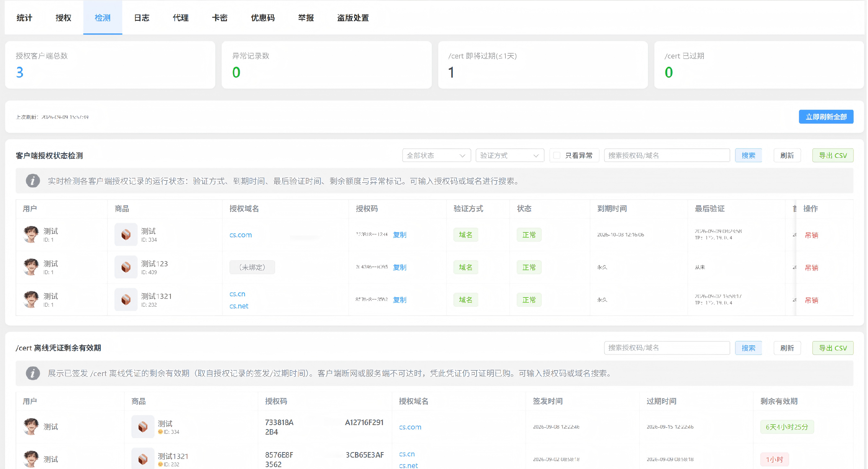Click user avatar in the 测试1321 status row

tap(31, 299)
